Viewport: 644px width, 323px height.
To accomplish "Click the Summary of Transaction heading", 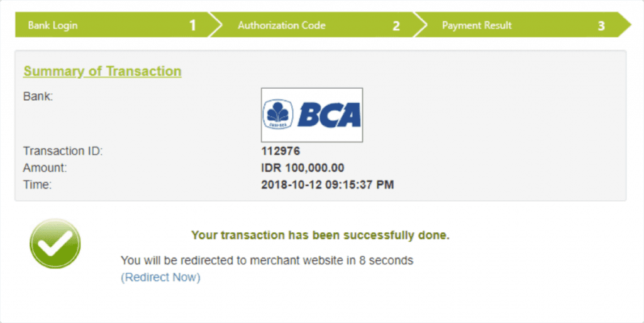I will 103,71.
